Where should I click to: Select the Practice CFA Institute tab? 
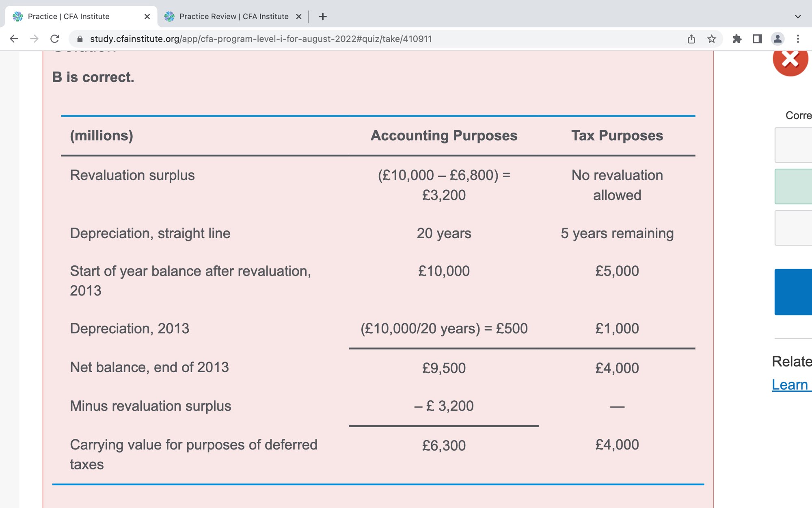(x=69, y=17)
